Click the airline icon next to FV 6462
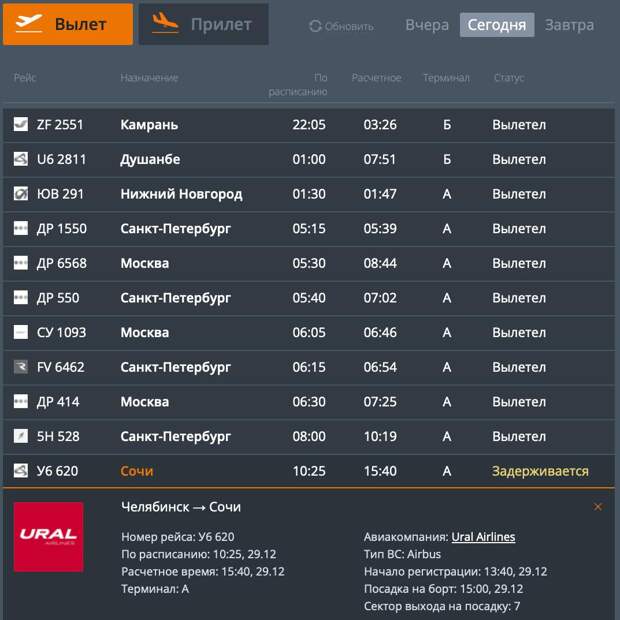Viewport: 620px width, 620px height. (x=21, y=367)
